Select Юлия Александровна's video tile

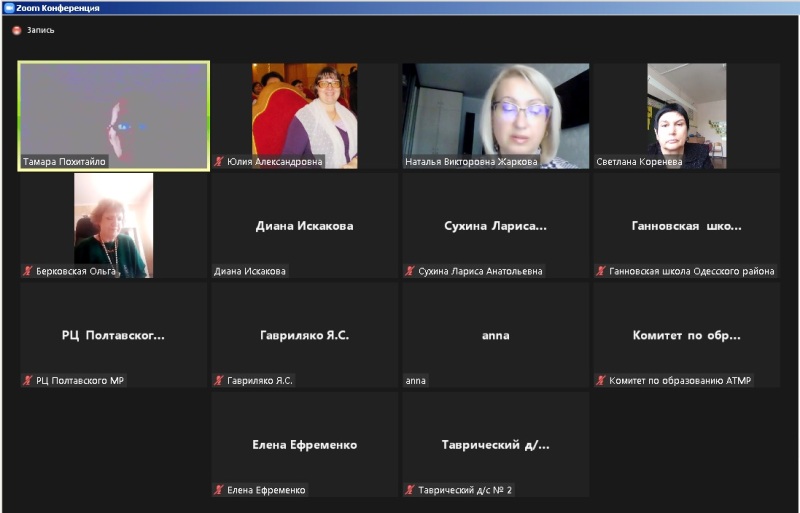pos(305,116)
